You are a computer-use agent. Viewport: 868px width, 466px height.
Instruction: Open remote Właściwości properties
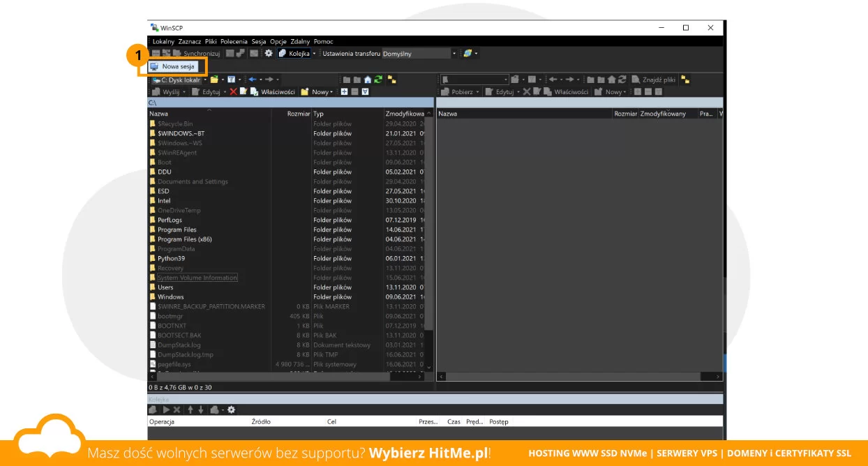[566, 91]
